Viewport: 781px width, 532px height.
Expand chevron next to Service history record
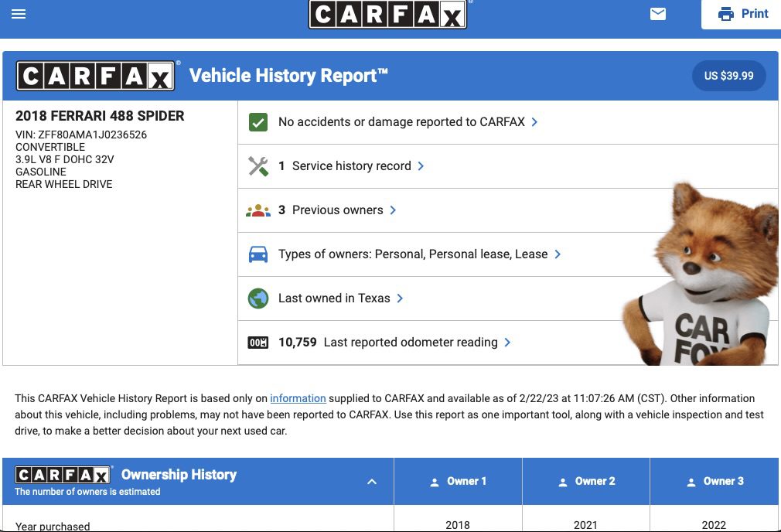point(421,166)
